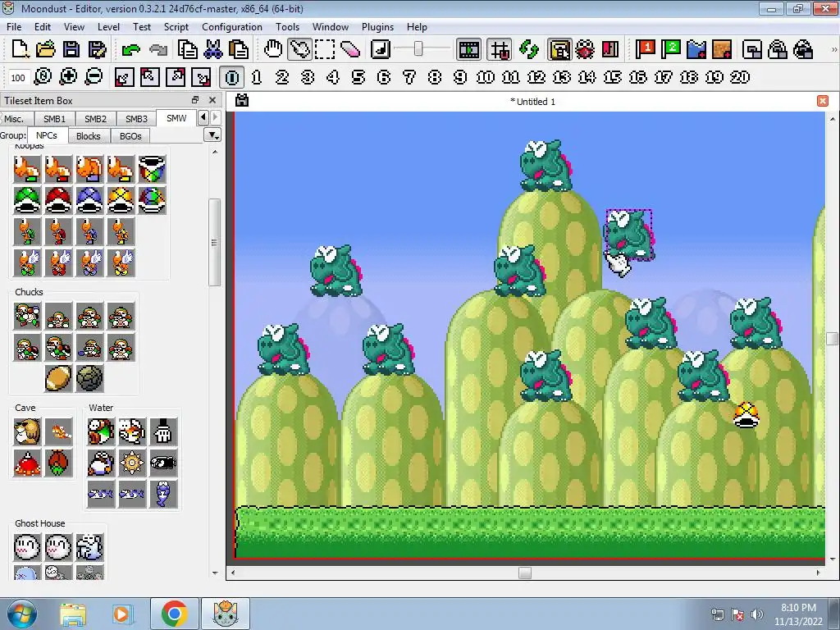Paste items from the clipboard
The width and height of the screenshot is (840, 630).
tap(239, 50)
